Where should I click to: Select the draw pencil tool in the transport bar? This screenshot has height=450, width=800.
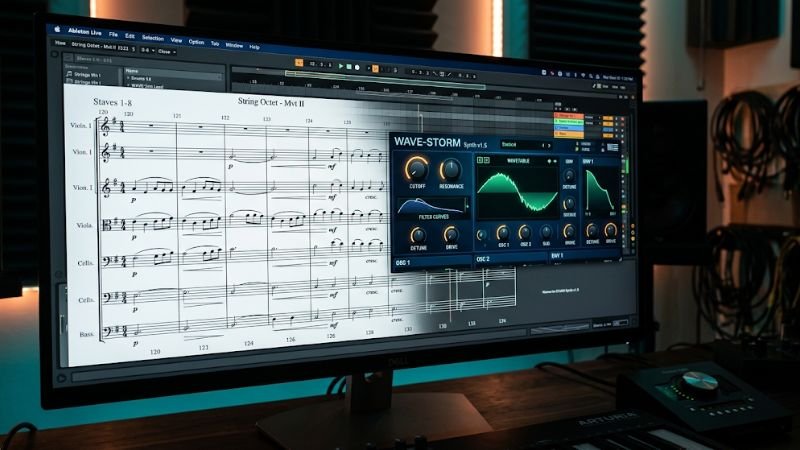(x=449, y=74)
